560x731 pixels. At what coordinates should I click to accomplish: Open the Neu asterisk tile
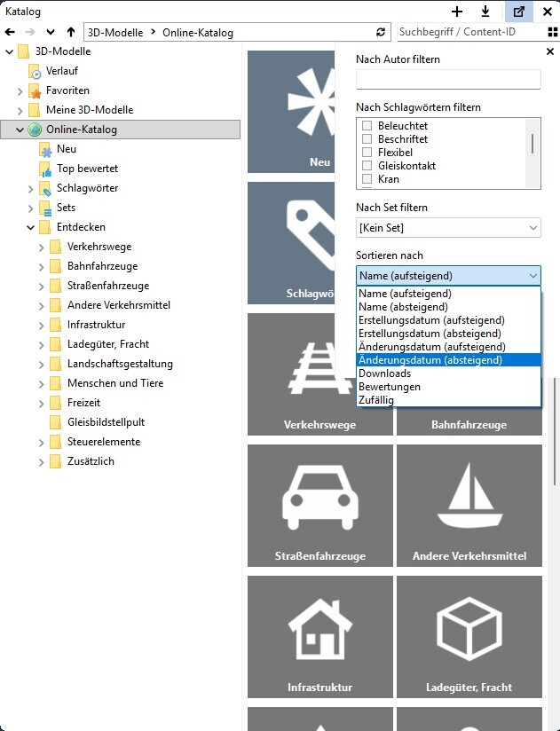(x=291, y=112)
